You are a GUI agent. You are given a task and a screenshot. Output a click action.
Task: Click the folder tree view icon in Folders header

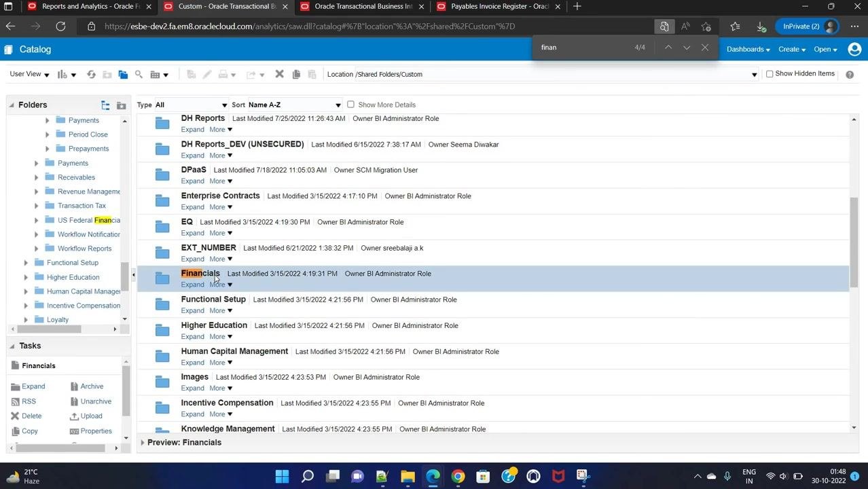[105, 105]
